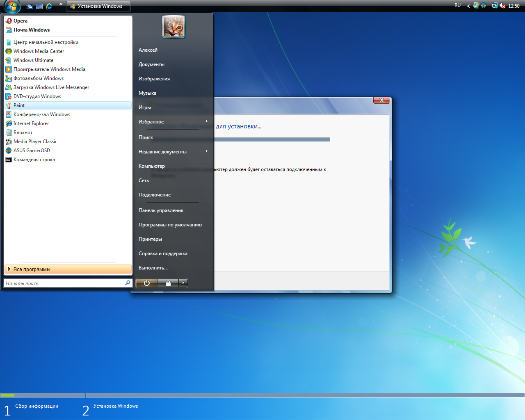Open Панель управления
The image size is (525, 420).
click(161, 210)
